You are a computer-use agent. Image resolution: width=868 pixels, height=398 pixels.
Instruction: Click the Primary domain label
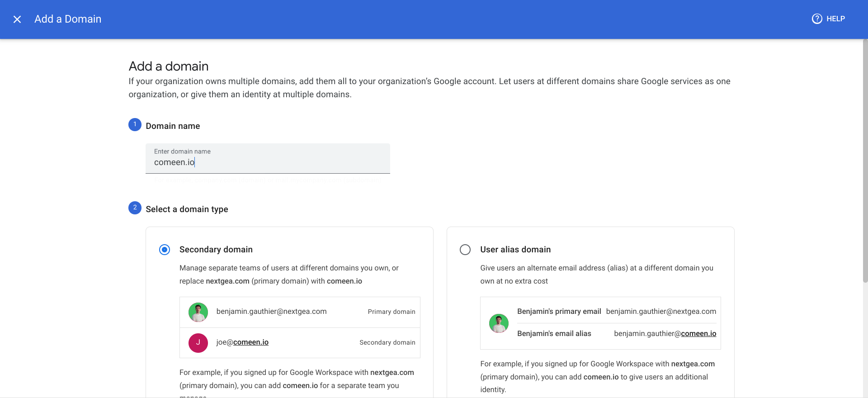point(392,312)
